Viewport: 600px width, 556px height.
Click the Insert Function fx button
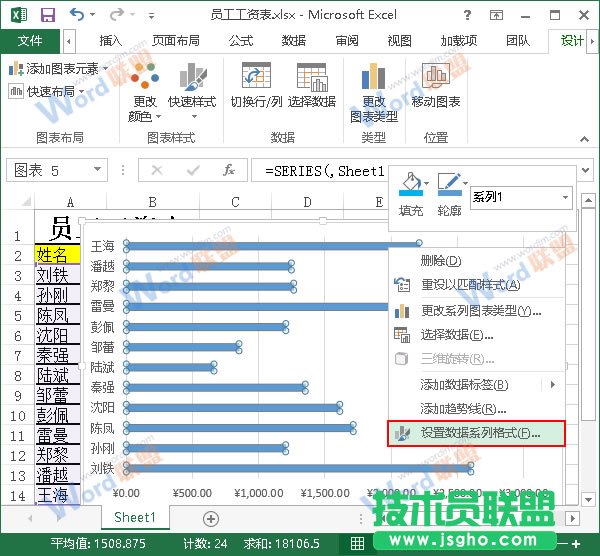pyautogui.click(x=229, y=170)
